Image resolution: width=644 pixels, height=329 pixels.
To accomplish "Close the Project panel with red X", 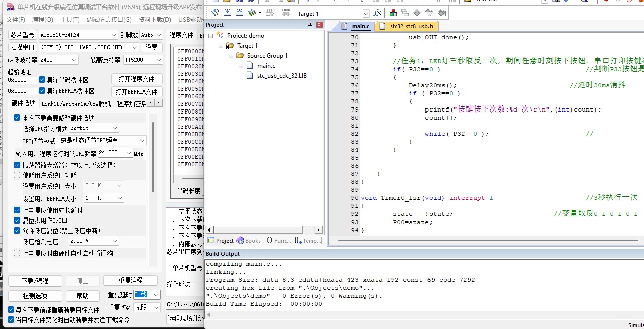I will point(318,25).
